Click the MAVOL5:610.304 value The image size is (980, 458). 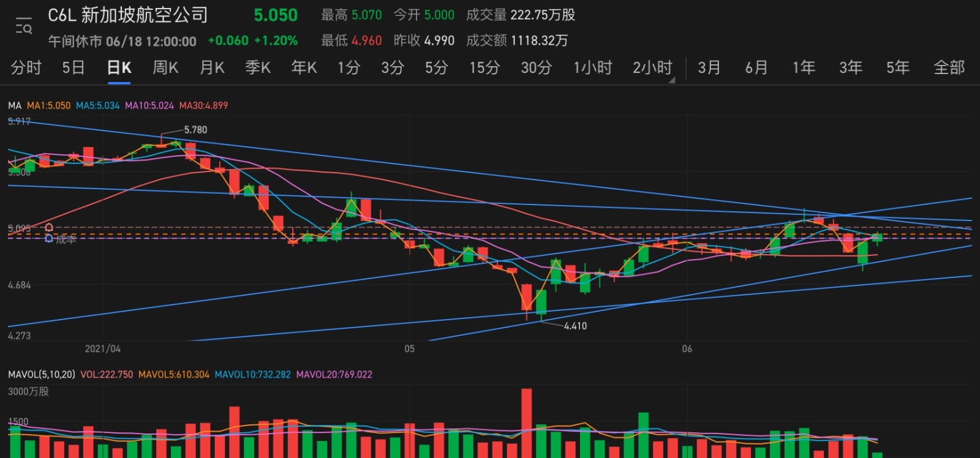coord(174,374)
